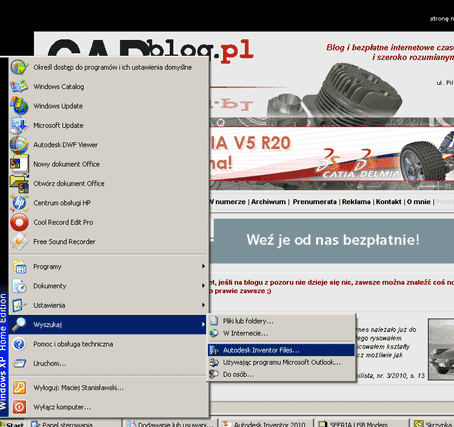Expand the Dokumenty submenu arrow

[203, 286]
